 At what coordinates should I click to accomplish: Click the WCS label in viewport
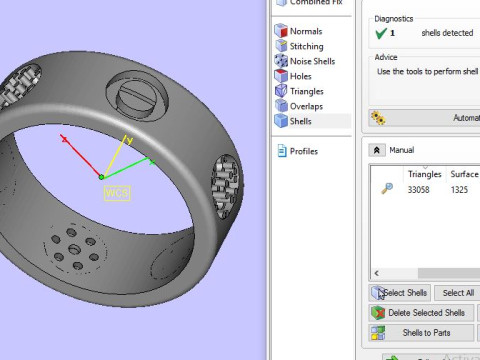point(117,193)
